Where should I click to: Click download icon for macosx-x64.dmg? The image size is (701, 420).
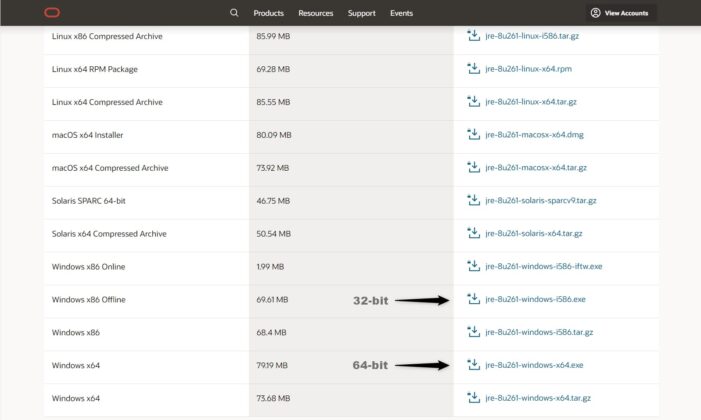pyautogui.click(x=473, y=135)
